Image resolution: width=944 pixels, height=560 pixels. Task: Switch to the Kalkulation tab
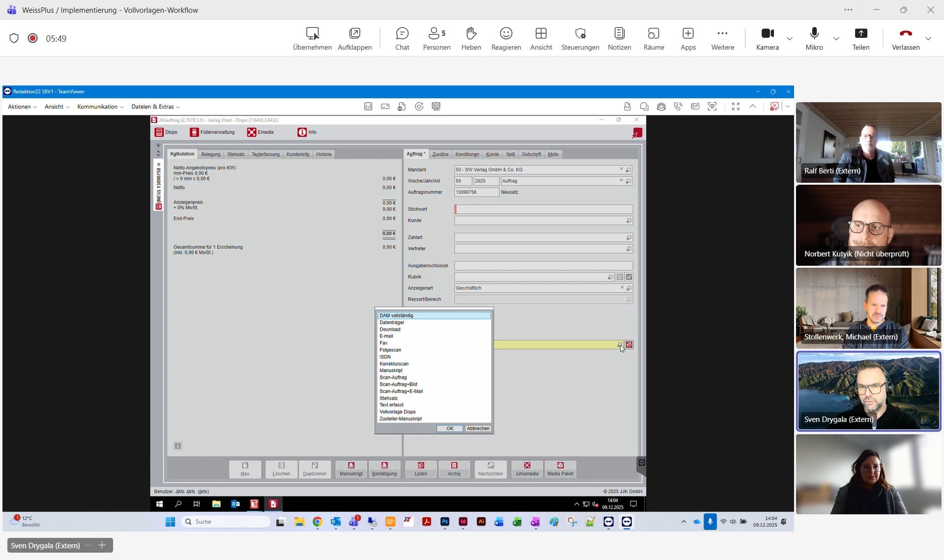coord(182,154)
